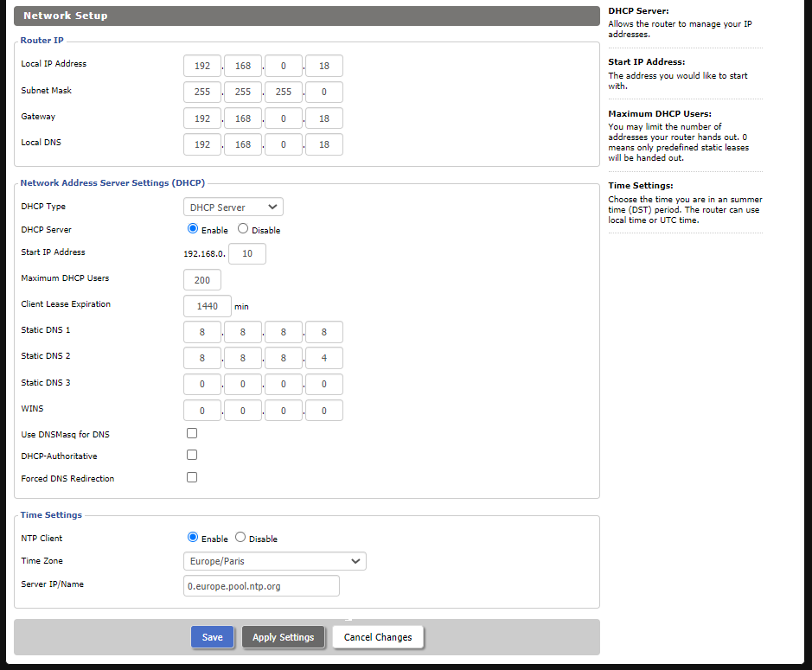Viewport: 812px width, 670px height.
Task: Focus the Local DNS last octet field
Action: point(324,144)
